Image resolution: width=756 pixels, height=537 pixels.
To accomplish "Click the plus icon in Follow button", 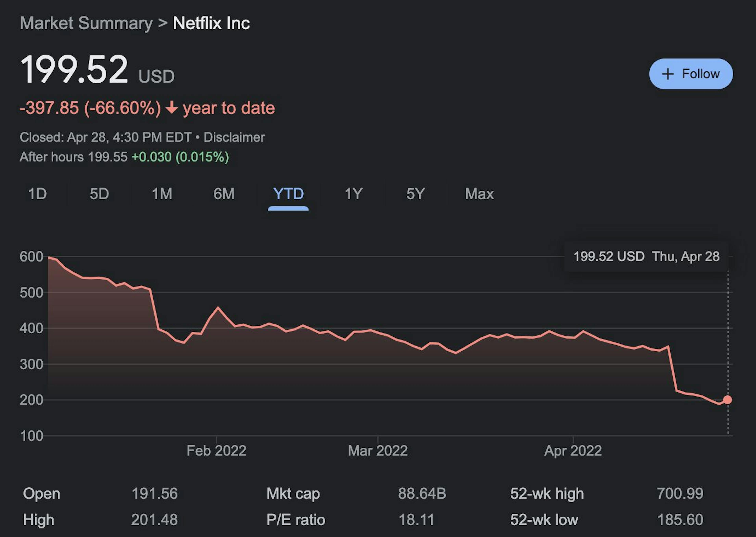I will (668, 74).
